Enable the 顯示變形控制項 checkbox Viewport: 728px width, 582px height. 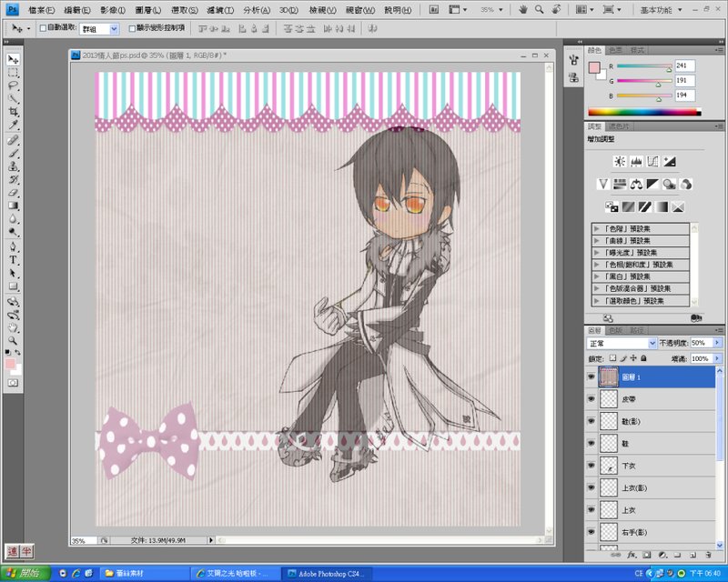pos(132,28)
